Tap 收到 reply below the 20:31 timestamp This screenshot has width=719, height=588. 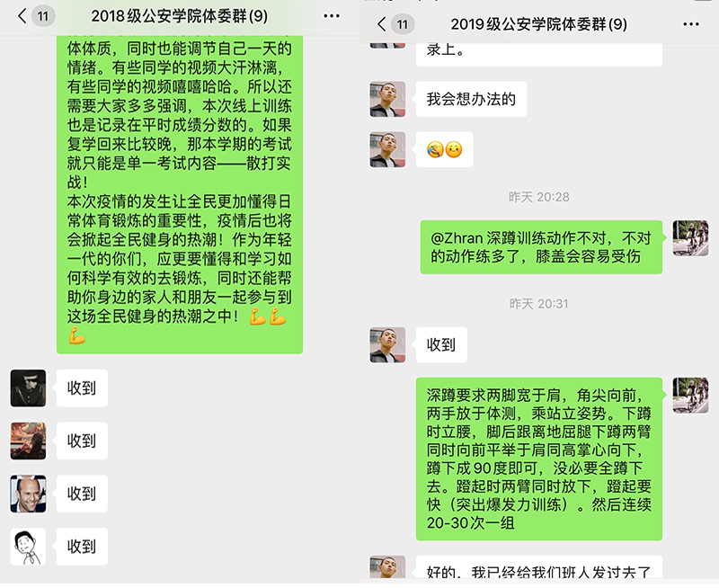coord(441,345)
